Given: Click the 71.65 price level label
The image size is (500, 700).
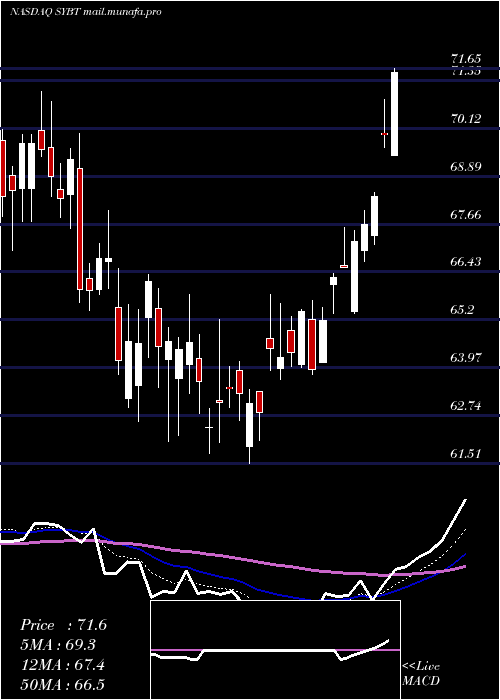Looking at the screenshot, I should coord(466,58).
